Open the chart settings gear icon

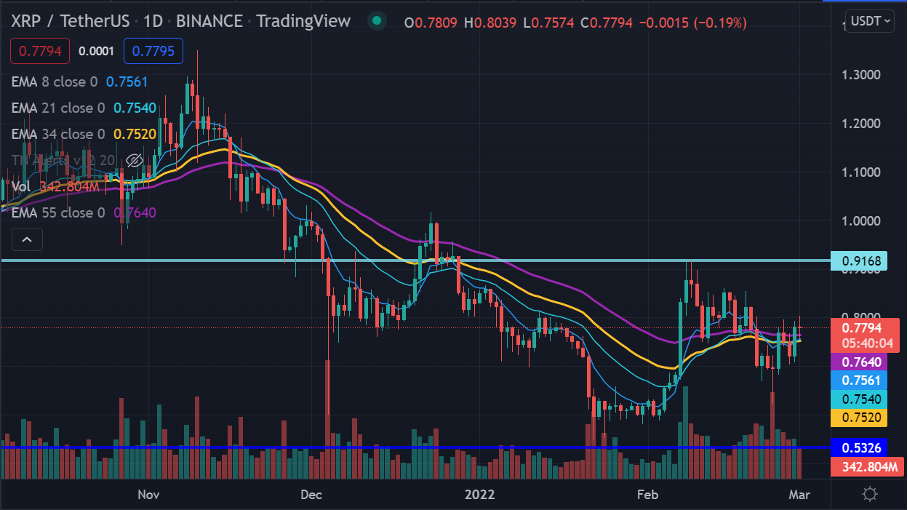click(x=869, y=494)
